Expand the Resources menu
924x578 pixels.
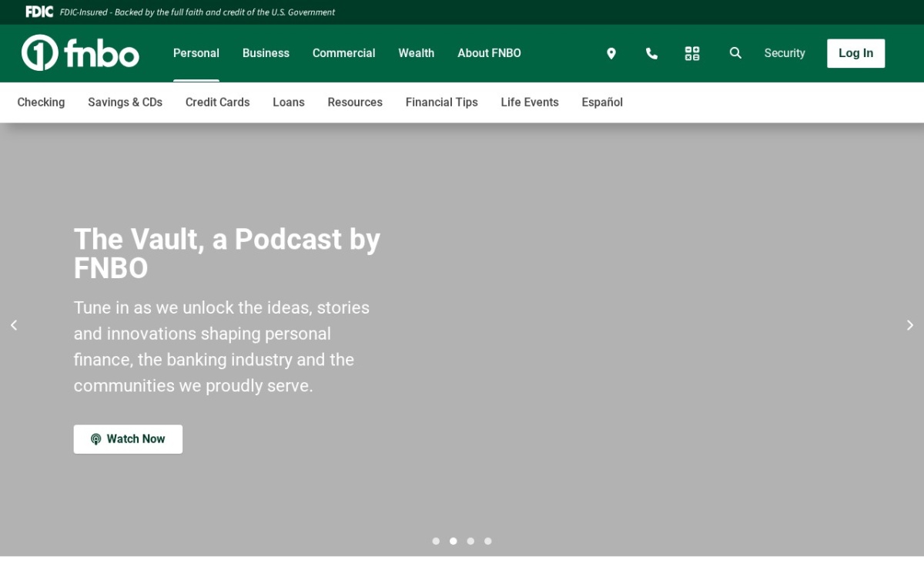[x=355, y=102]
